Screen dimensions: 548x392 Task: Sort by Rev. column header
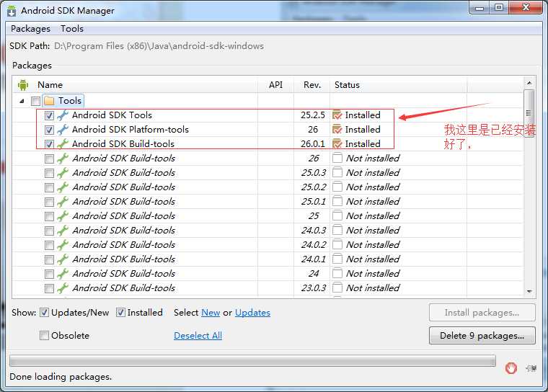pos(312,85)
